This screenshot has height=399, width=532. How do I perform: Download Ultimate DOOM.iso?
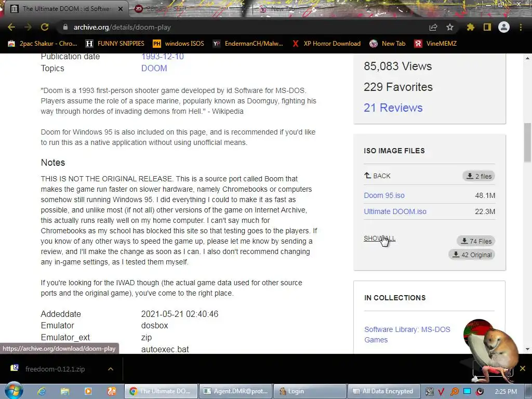coord(395,211)
